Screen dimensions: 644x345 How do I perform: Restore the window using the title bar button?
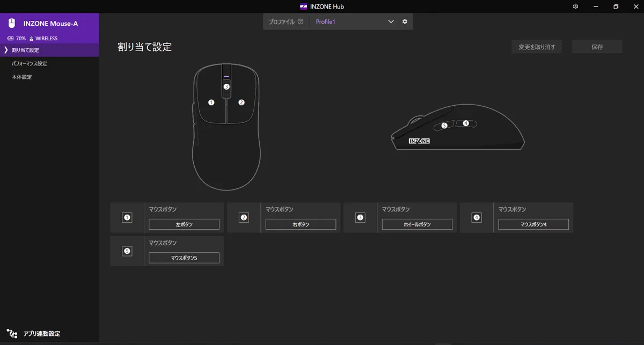tap(616, 6)
